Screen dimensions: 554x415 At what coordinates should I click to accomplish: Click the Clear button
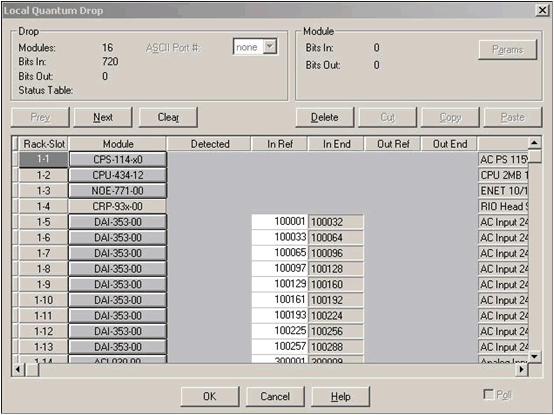pos(168,117)
